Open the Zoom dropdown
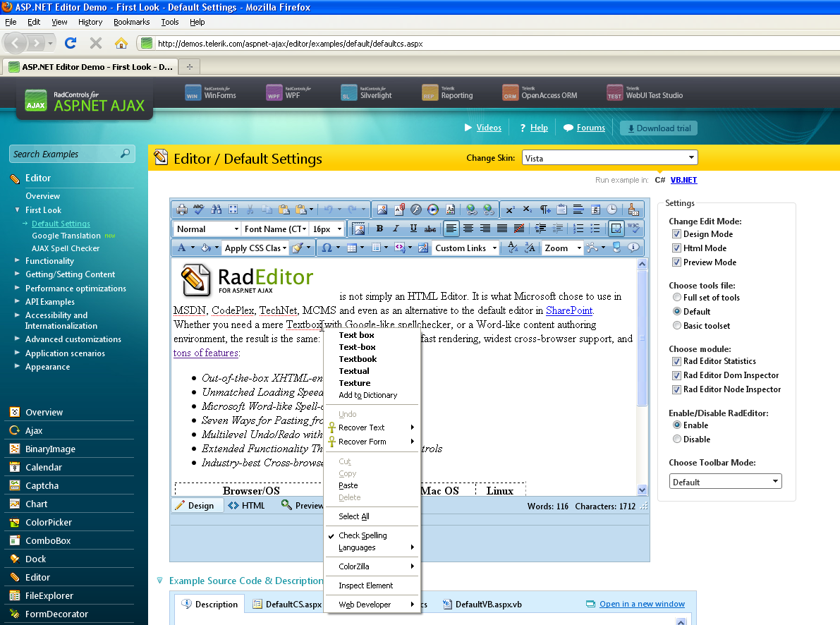 (563, 248)
